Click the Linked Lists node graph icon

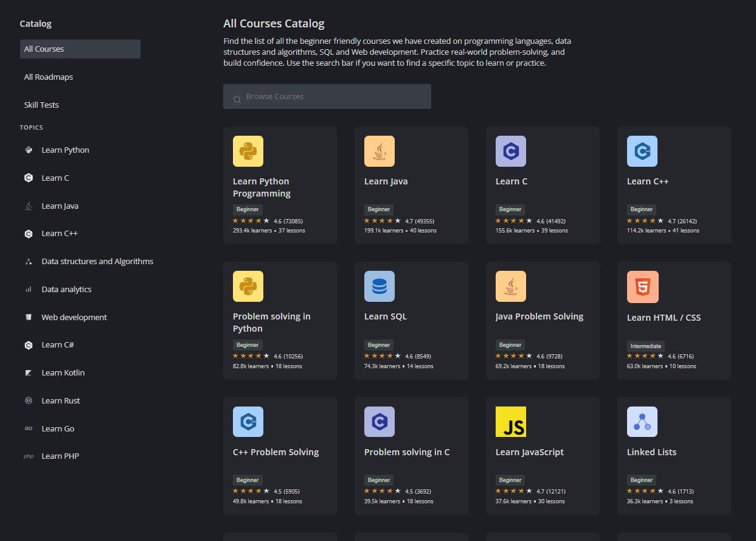[642, 422]
